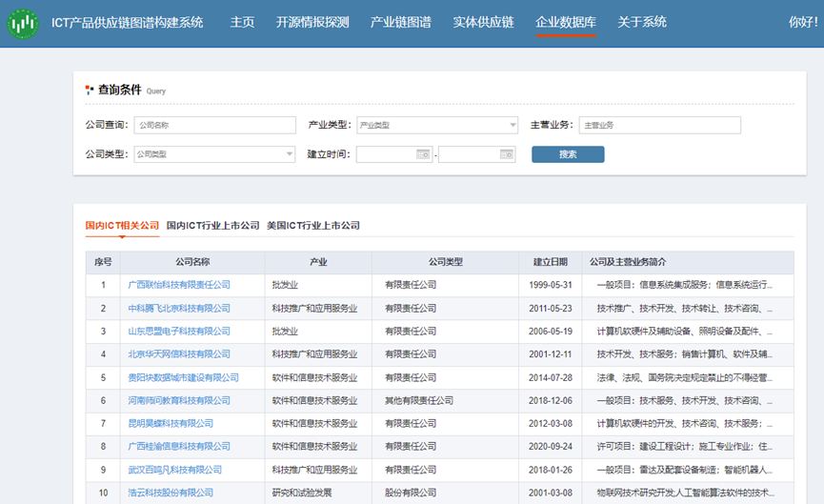Click the start date input field
Viewport: 824px width, 504px height.
coord(394,154)
